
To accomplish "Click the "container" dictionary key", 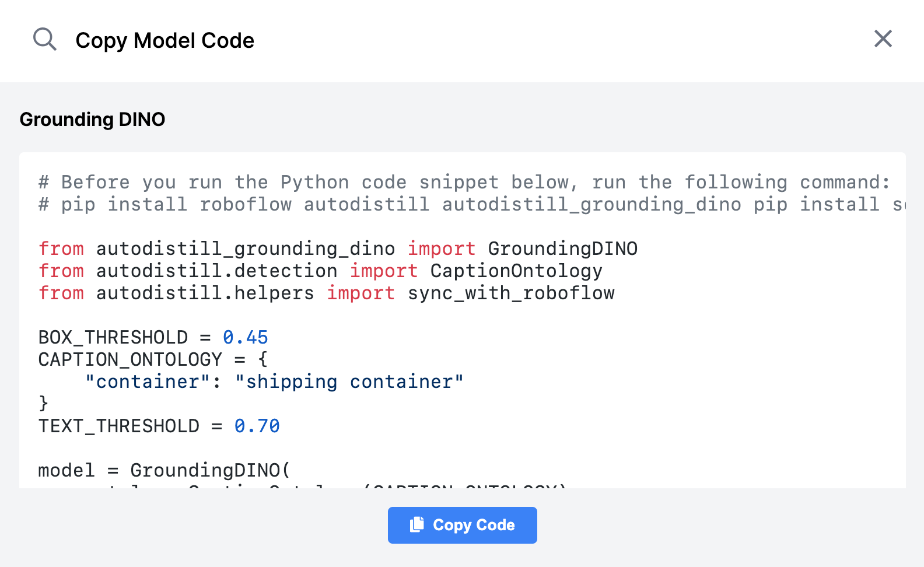I will pyautogui.click(x=147, y=381).
